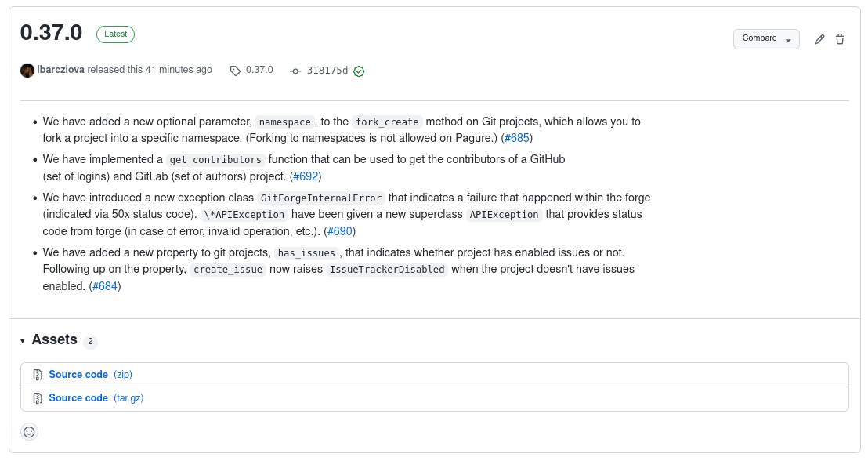
Task: Collapse the Assets section triangle
Action: 23,341
